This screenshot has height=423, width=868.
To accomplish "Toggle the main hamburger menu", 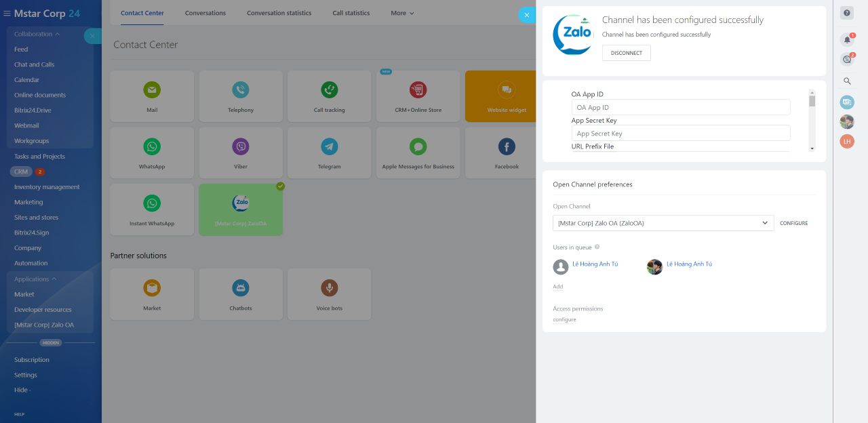I will point(7,14).
